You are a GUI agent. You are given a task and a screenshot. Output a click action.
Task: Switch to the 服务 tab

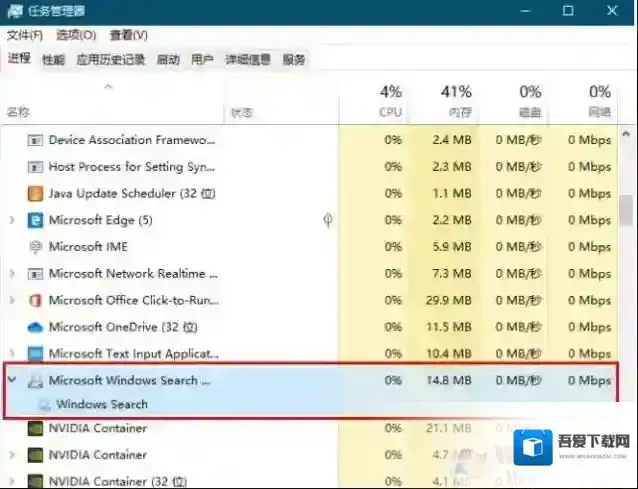(x=294, y=60)
